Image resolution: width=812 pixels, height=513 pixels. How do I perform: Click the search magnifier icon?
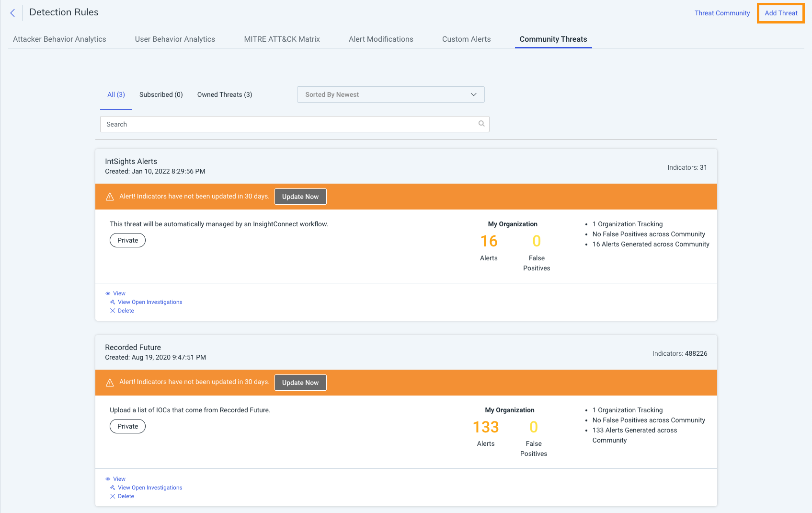(x=481, y=124)
